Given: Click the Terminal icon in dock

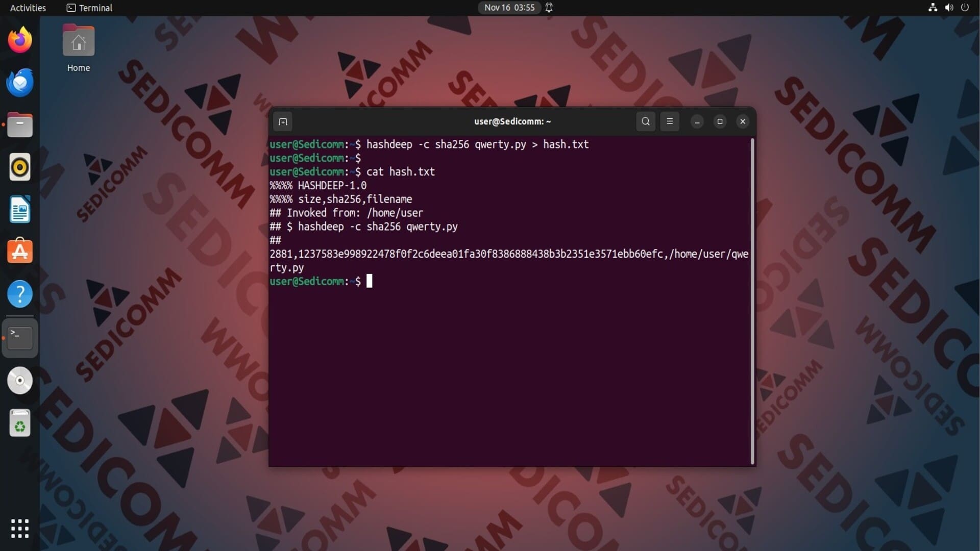Looking at the screenshot, I should 20,337.
